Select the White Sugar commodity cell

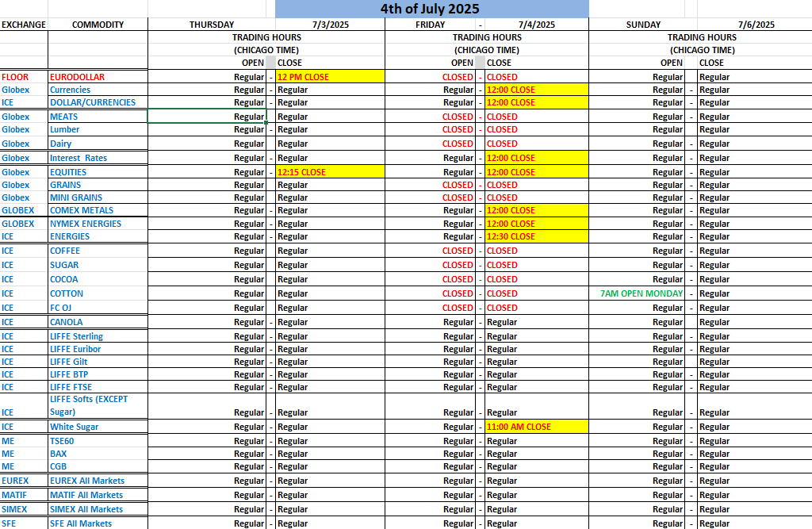[98, 427]
